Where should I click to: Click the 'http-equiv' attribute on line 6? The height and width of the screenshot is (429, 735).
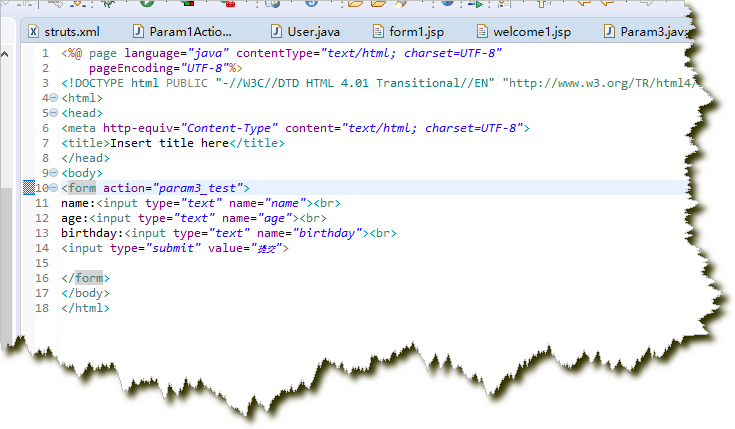[138, 128]
